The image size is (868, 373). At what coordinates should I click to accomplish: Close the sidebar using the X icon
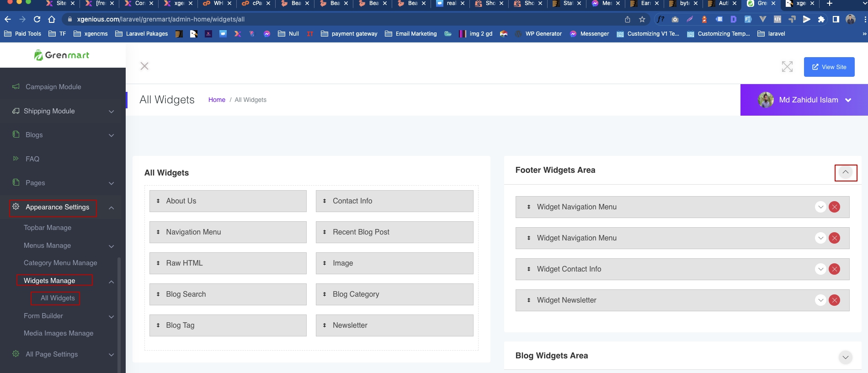[x=144, y=66]
